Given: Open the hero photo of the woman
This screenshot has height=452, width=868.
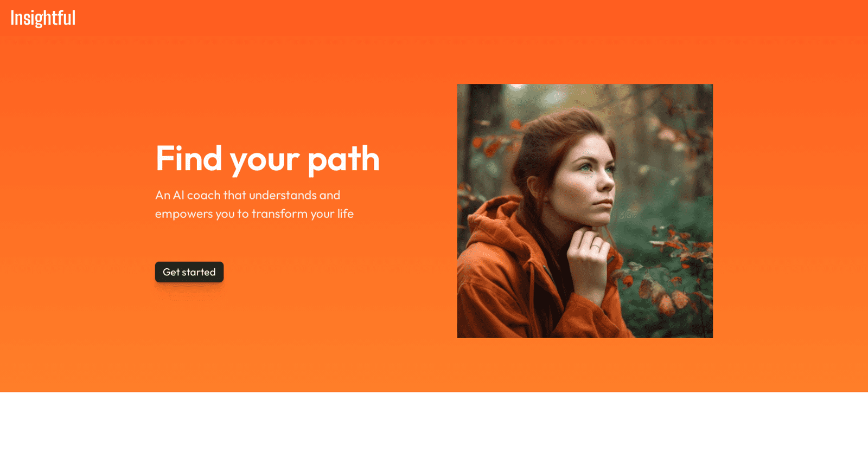Looking at the screenshot, I should (x=585, y=211).
